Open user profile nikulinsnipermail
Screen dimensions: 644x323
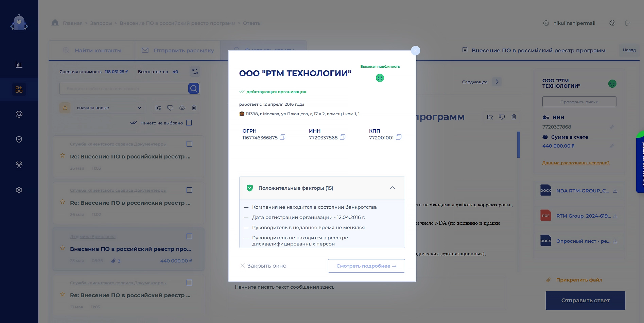click(569, 23)
